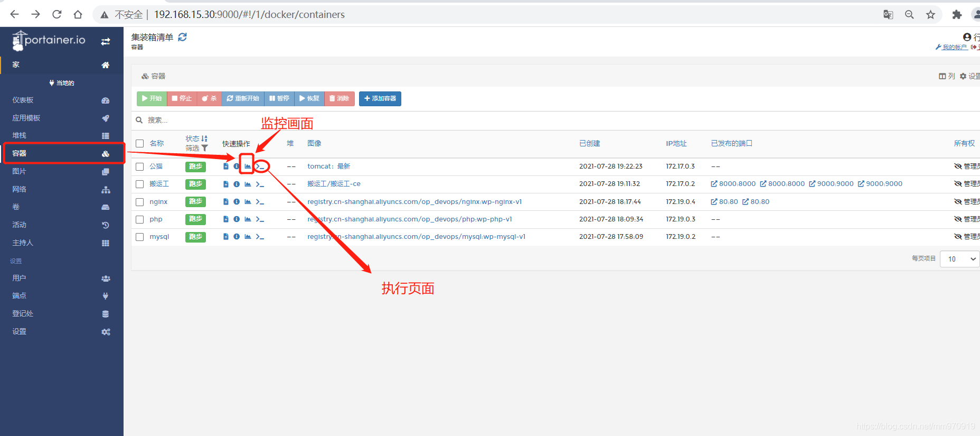Viewport: 980px width, 436px height.
Task: Open the 8000:8000 published port link
Action: 733,184
